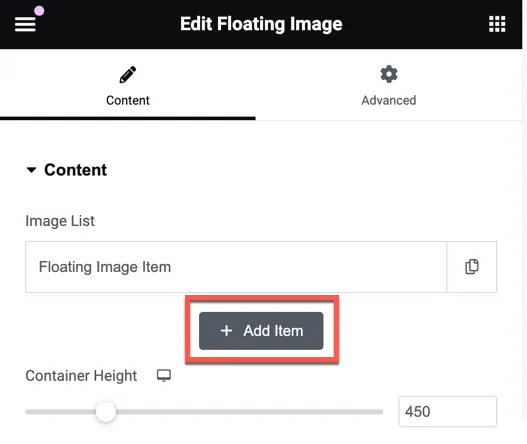This screenshot has height=444, width=527.
Task: Switch to the Advanced tab
Action: [x=389, y=86]
